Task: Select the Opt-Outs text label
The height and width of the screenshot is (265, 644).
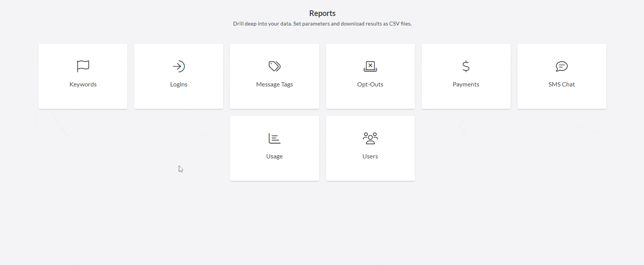Action: (370, 85)
